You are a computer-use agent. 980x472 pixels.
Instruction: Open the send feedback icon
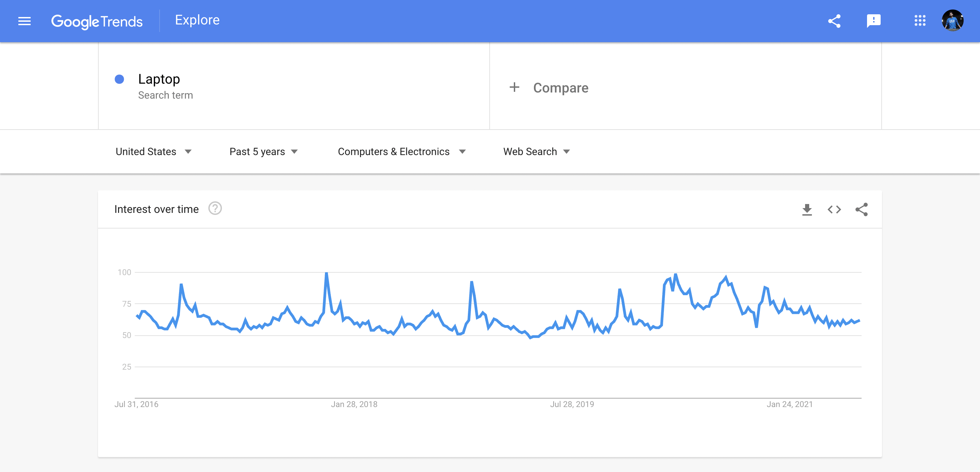(873, 21)
